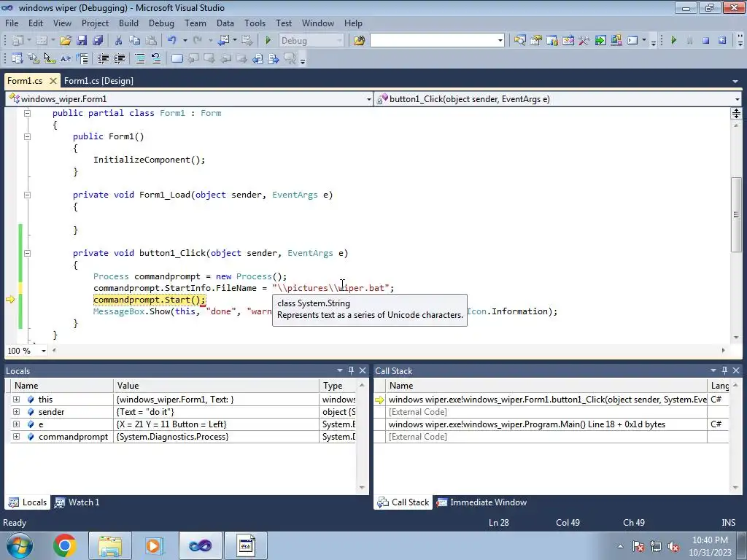This screenshot has height=560, width=747.
Task: Toggle auto-hide pin on Call Stack panel
Action: point(724,370)
